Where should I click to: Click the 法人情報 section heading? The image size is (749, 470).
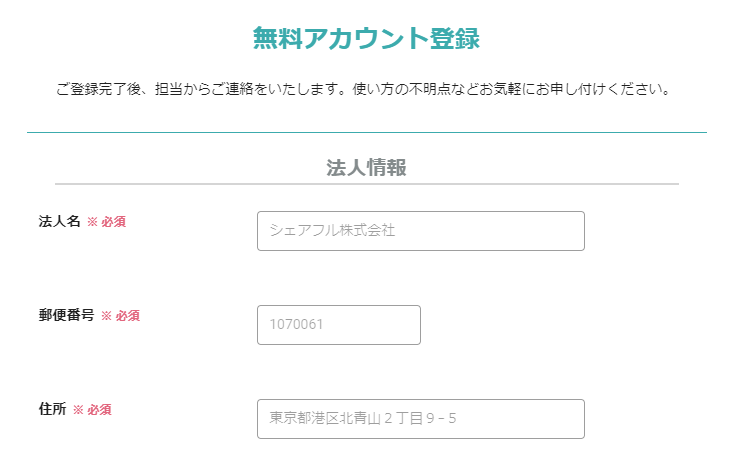(366, 168)
